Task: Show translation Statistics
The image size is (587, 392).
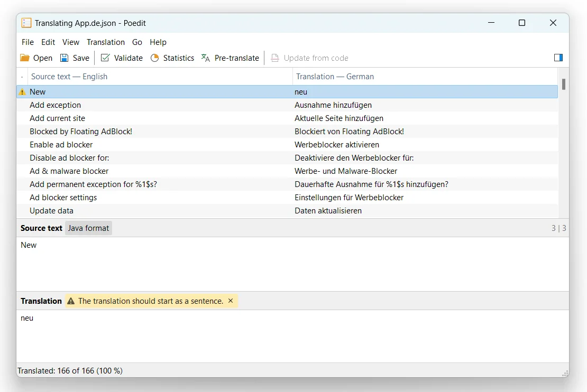Action: (x=172, y=58)
